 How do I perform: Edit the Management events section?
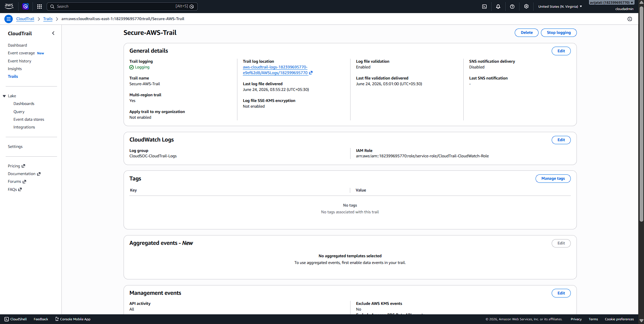[561, 293]
